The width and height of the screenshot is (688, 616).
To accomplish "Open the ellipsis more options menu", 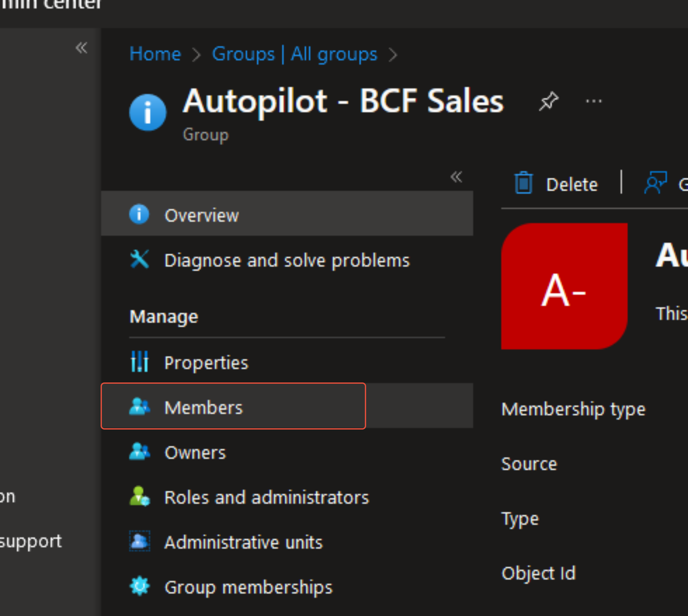I will point(593,101).
